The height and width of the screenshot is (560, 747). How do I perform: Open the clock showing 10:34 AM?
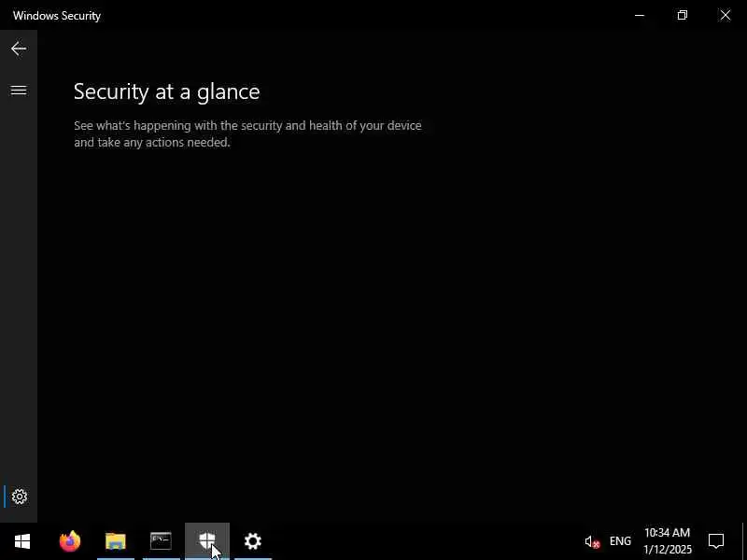pos(667,541)
